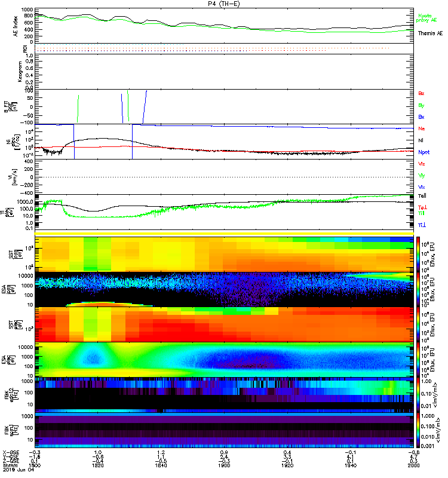The width and height of the screenshot is (448, 478).
Task: Click the red Bz legend label
Action: [421, 93]
